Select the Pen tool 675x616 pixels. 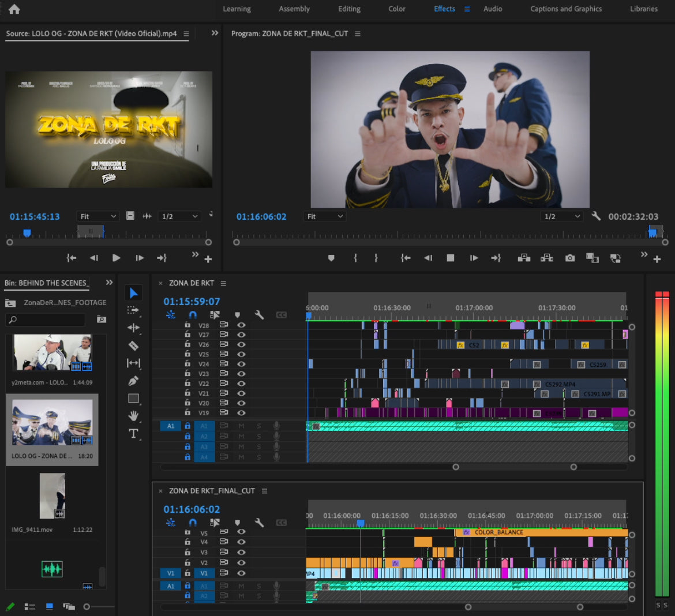tap(133, 381)
